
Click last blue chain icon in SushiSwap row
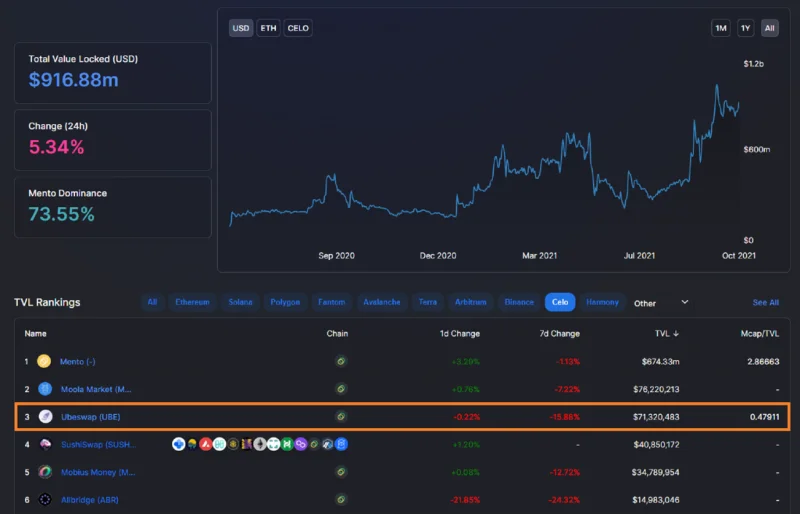(341, 444)
